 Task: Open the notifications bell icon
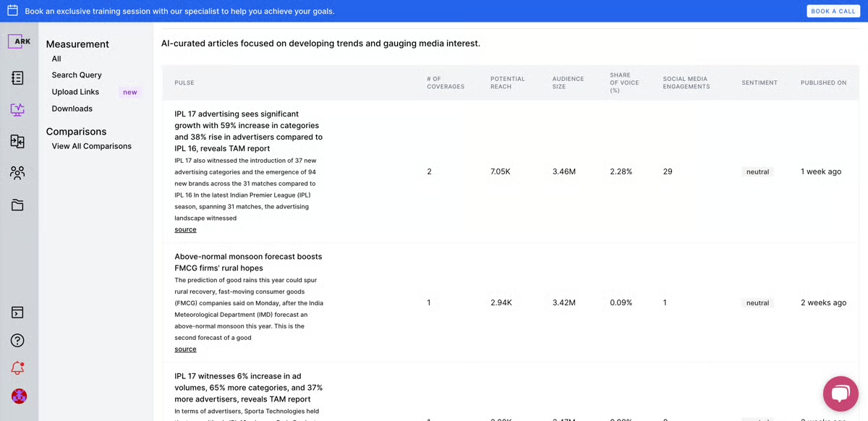(17, 368)
